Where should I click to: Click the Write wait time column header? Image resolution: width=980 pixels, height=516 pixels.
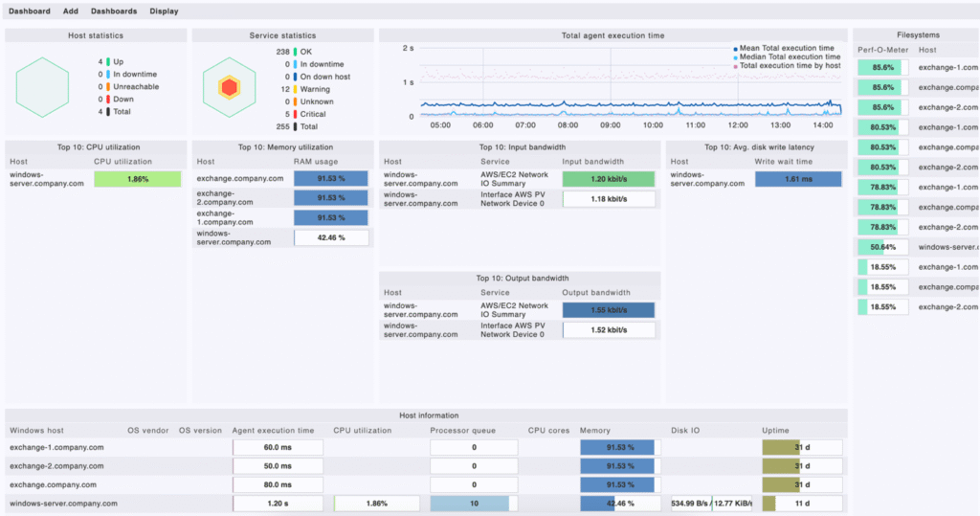tap(783, 162)
